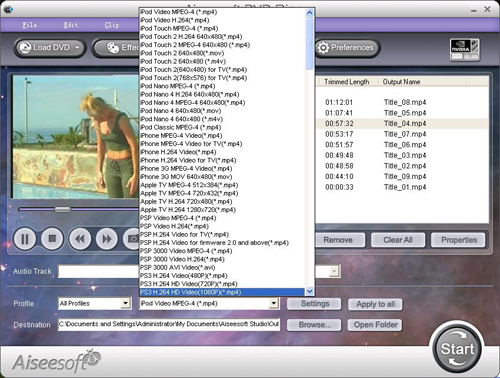500x378 pixels.
Task: Open the File menu
Action: point(30,25)
